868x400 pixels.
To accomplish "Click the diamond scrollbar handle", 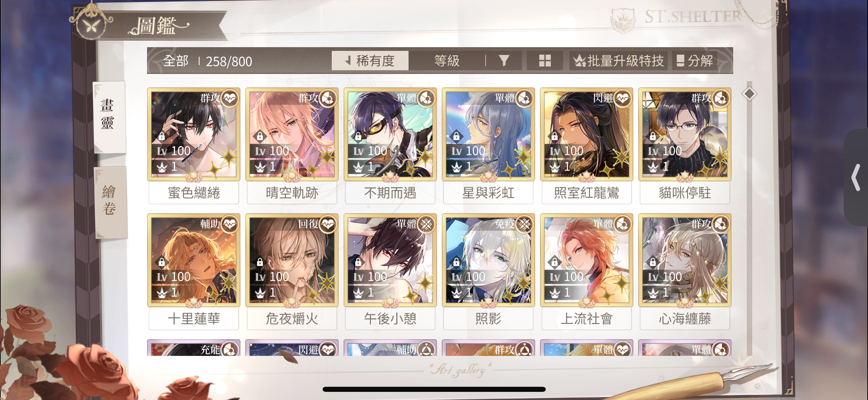I will click(x=749, y=94).
